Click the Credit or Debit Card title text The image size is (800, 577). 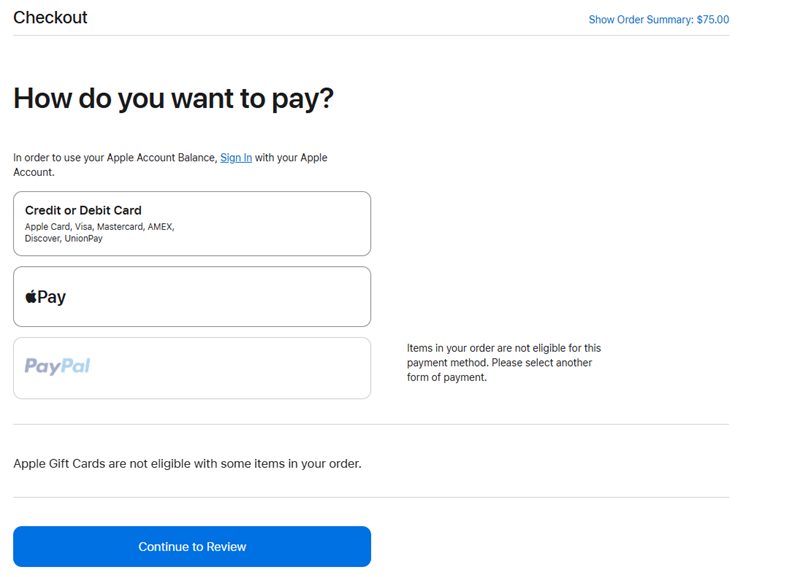pos(83,210)
